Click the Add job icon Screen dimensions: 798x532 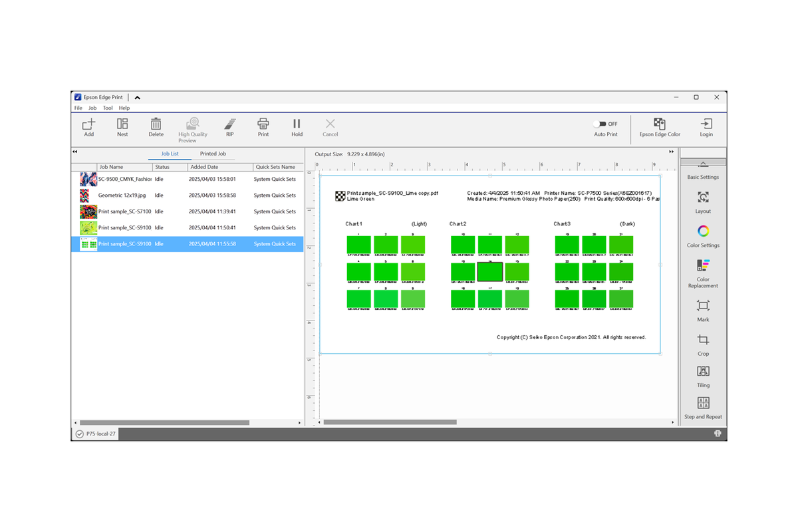pos(88,124)
